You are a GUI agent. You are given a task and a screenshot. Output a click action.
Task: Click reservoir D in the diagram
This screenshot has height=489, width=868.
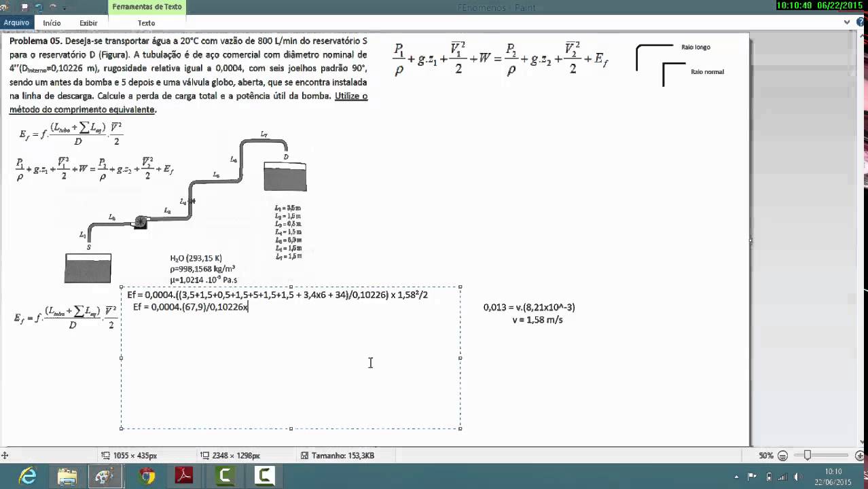[285, 176]
